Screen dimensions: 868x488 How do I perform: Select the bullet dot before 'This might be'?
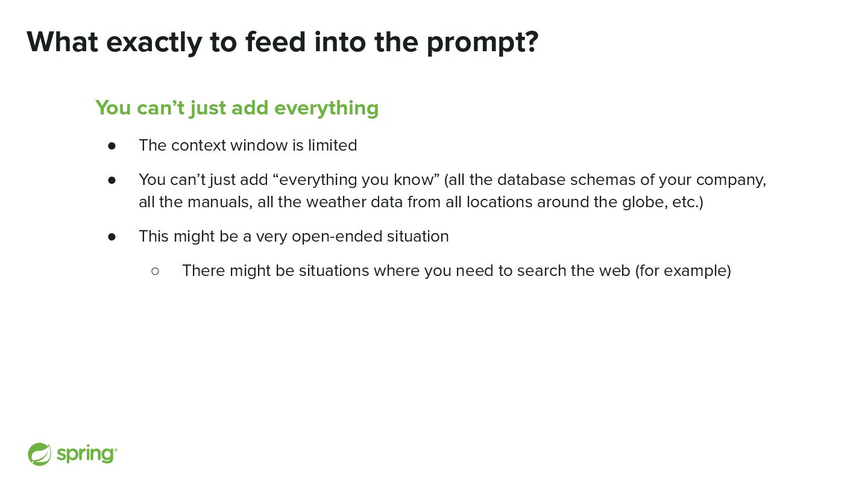click(x=112, y=237)
